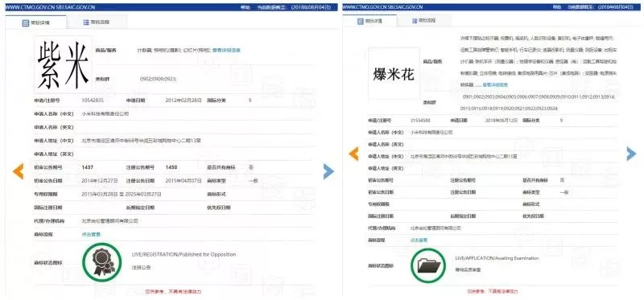Click the registration ribbon status icon, 紫米 page
644x300 pixels.
click(102, 262)
